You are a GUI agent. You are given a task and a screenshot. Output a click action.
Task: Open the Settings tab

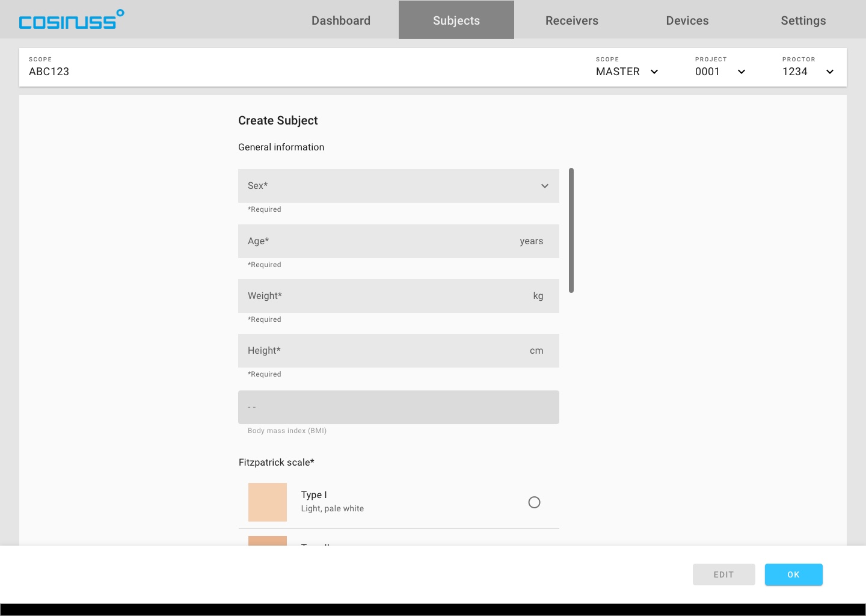click(x=803, y=20)
